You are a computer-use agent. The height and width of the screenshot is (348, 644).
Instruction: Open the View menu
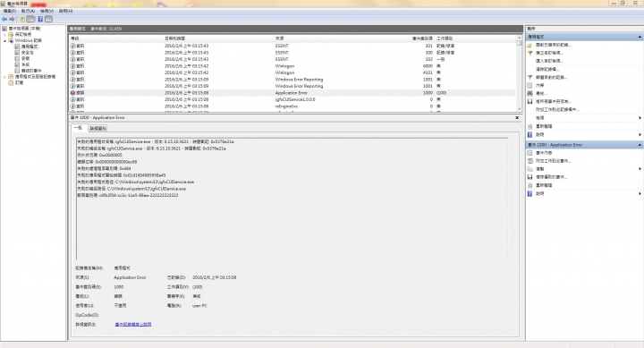coord(47,11)
